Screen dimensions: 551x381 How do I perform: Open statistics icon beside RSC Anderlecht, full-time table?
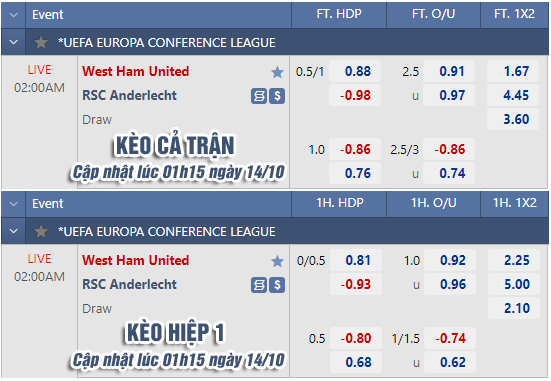259,96
